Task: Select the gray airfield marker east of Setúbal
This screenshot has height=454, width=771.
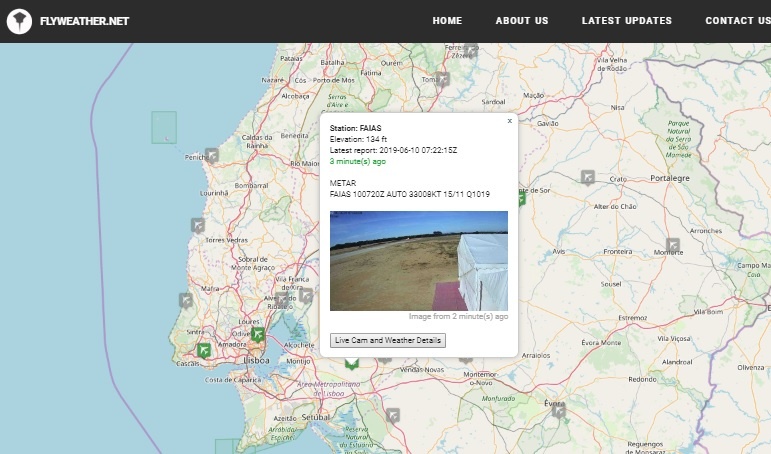Action: coord(392,416)
